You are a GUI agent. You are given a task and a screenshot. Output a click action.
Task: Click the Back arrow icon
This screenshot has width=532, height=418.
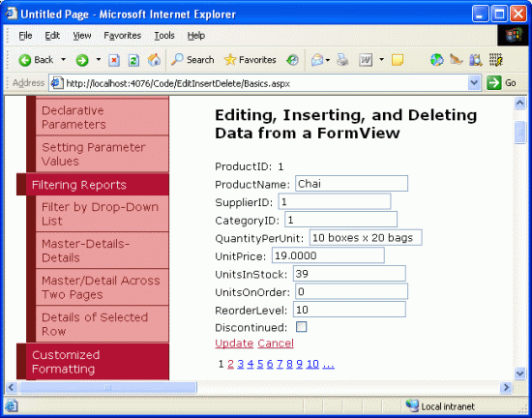pyautogui.click(x=25, y=60)
